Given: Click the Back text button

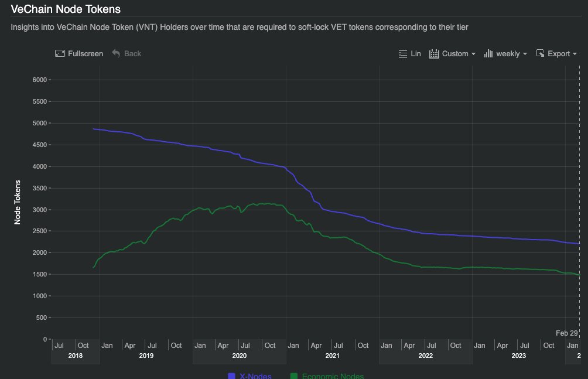Looking at the screenshot, I should click(x=132, y=54).
